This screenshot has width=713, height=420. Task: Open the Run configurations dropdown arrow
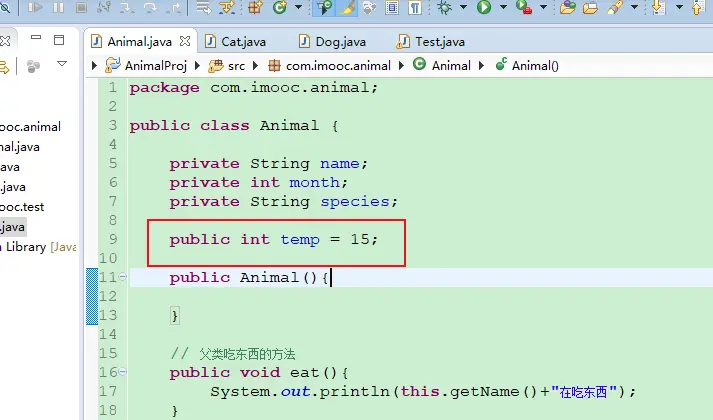pyautogui.click(x=503, y=7)
